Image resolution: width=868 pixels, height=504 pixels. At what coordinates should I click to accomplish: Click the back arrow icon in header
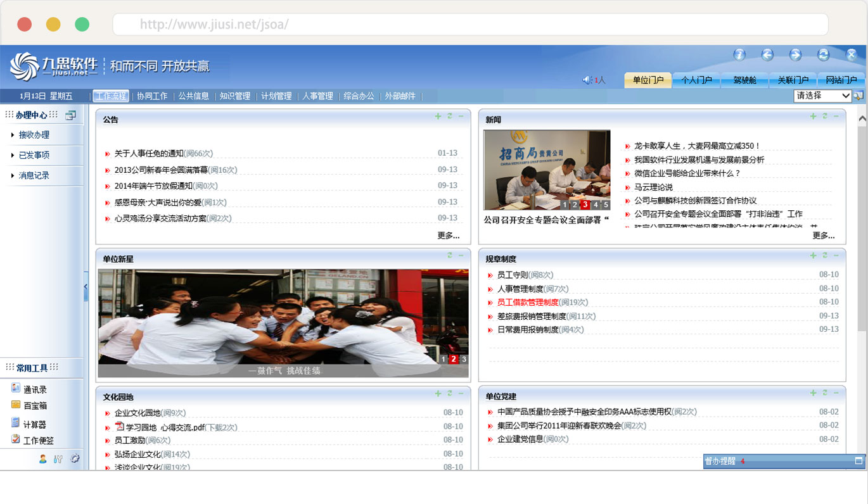(767, 55)
